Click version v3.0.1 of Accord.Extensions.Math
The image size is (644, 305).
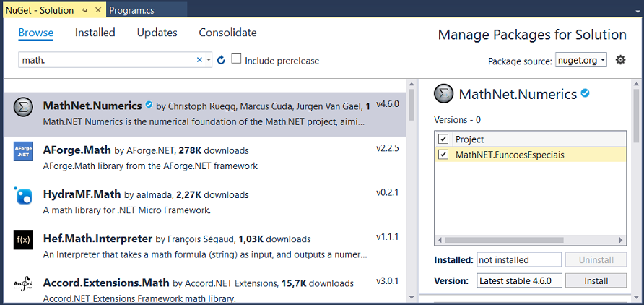click(x=387, y=281)
